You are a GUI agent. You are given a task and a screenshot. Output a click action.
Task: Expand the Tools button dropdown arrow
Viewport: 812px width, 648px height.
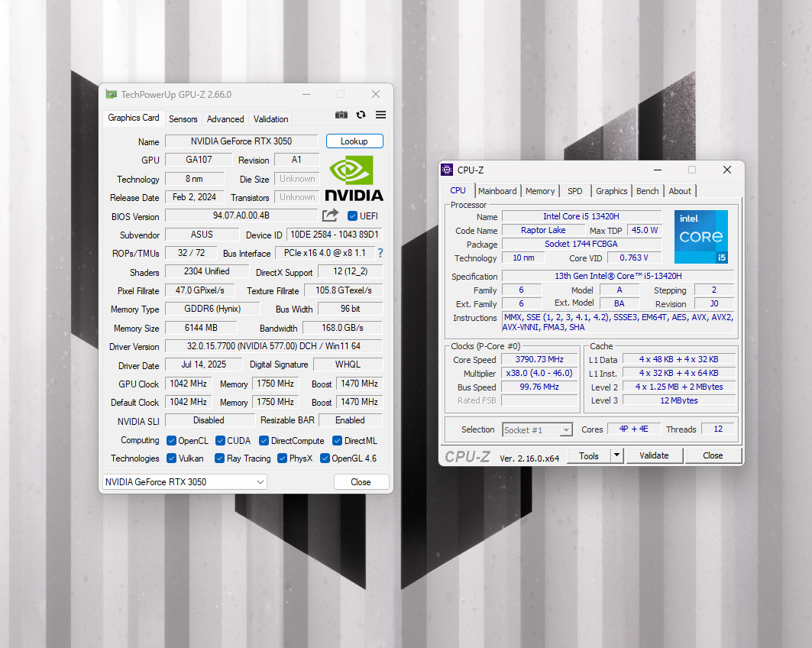tap(616, 455)
